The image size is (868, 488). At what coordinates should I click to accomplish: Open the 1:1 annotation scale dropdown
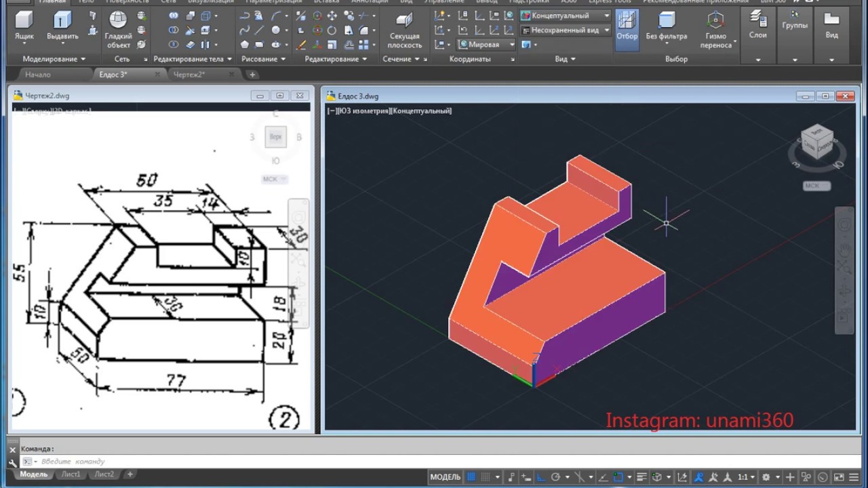pyautogui.click(x=746, y=477)
